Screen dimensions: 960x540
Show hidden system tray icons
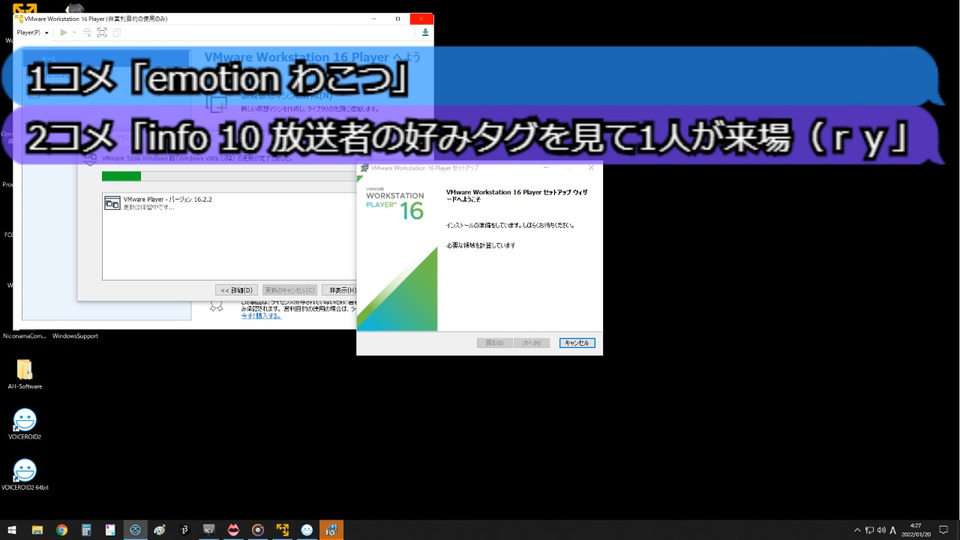(x=857, y=530)
